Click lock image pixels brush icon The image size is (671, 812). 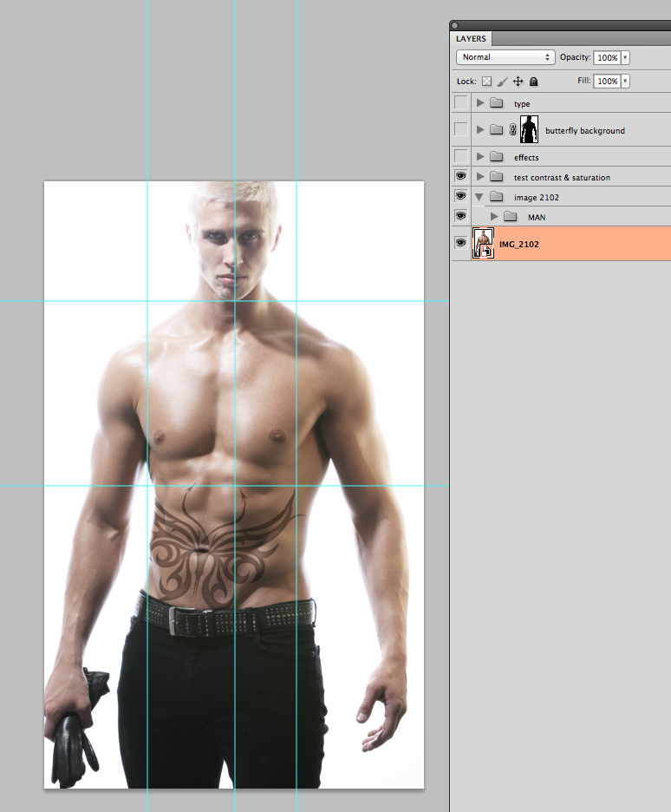click(502, 82)
